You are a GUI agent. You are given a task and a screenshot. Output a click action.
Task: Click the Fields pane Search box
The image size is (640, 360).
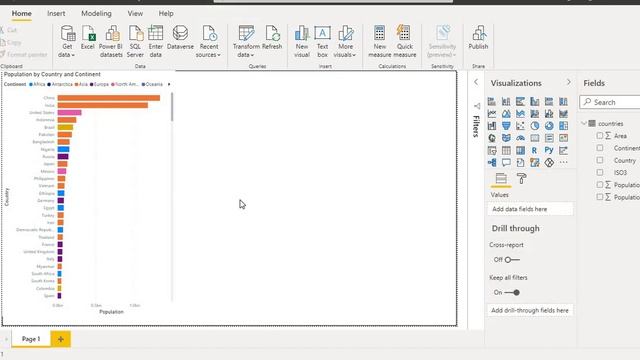(610, 102)
